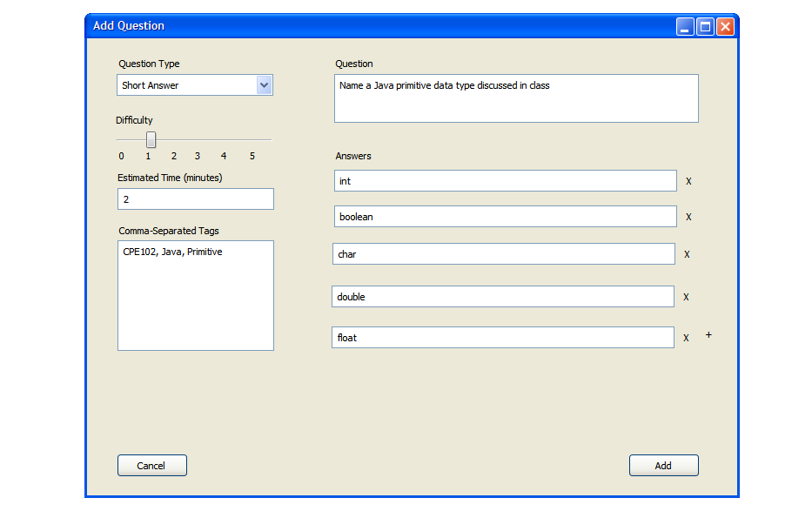Remove the 'int' answer with its X
The width and height of the screenshot is (812, 518).
pos(688,182)
